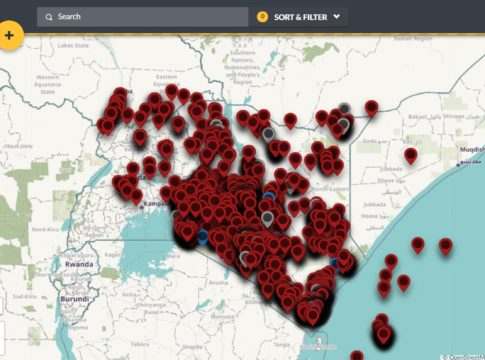Click the red pin just west of Kampala
This screenshot has width=485, height=360.
pos(136,197)
